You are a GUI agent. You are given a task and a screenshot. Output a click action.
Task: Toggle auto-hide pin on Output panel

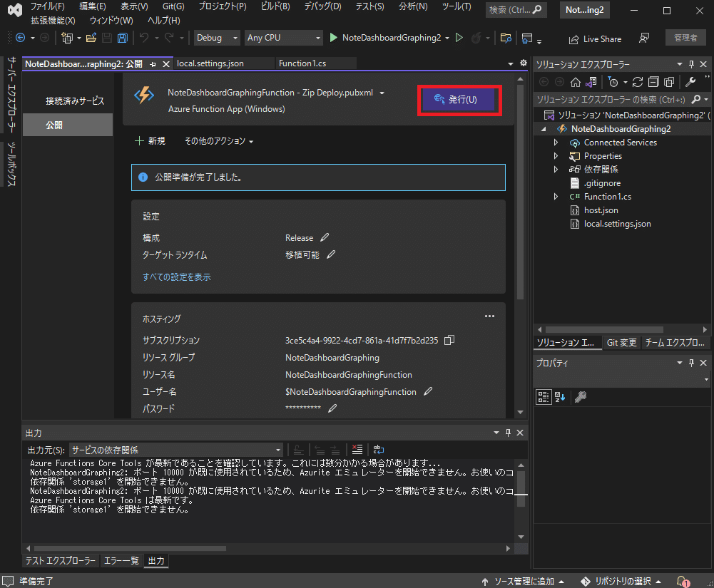click(508, 433)
